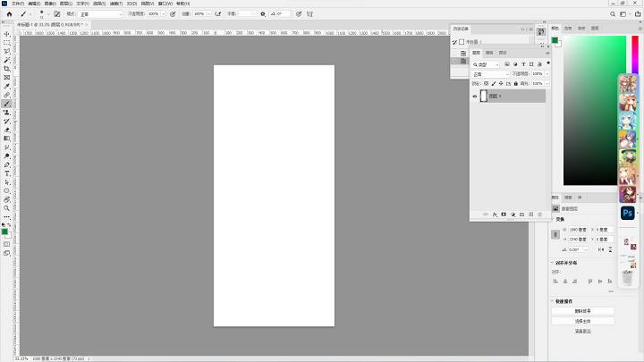Open the brush preset picker arrow
The height and width of the screenshot is (362, 644).
click(x=48, y=14)
